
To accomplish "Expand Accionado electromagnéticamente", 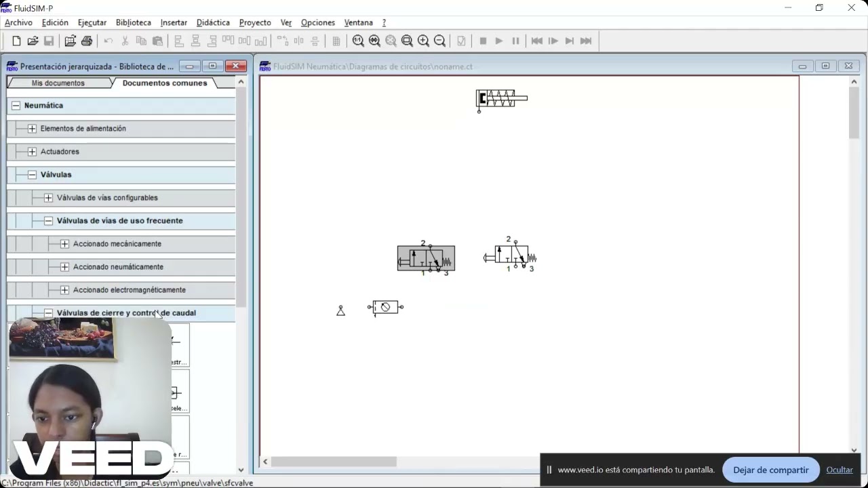I will pyautogui.click(x=64, y=290).
